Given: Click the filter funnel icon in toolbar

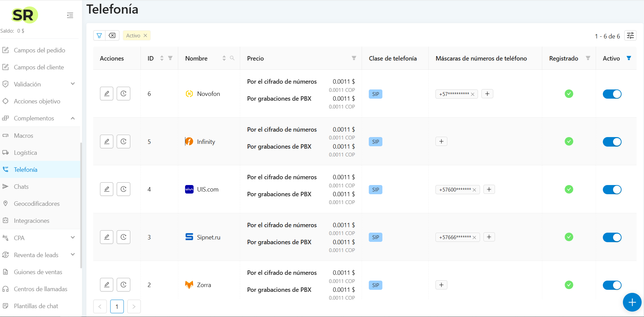Looking at the screenshot, I should click(x=99, y=35).
